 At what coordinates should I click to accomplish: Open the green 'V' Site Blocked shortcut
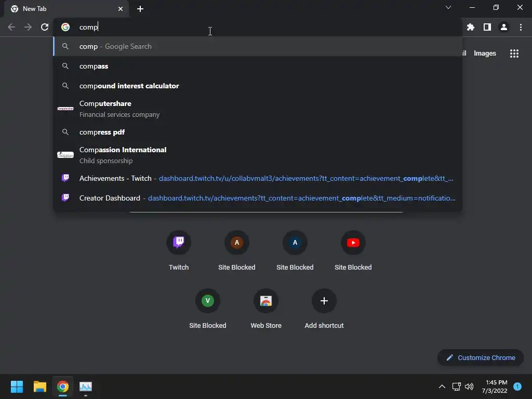point(208,309)
